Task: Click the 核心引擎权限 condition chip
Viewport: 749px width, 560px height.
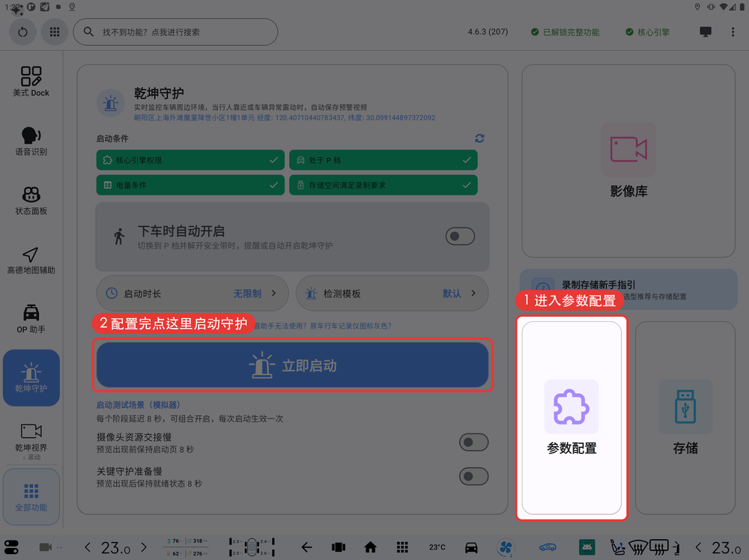Action: tap(190, 160)
